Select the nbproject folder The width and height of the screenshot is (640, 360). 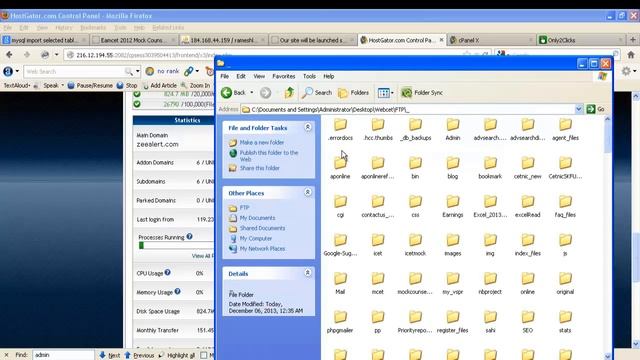490,283
